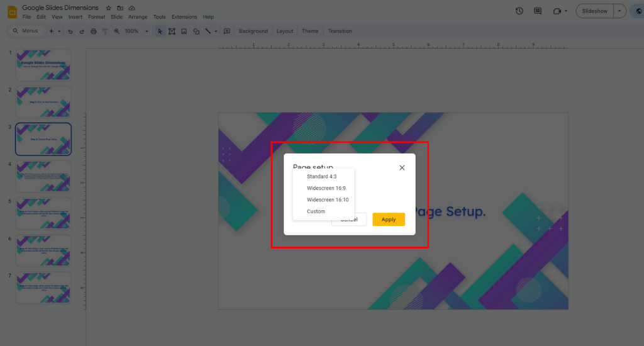Click the print icon in the toolbar
Viewport: 644px width, 346px height.
(x=93, y=31)
